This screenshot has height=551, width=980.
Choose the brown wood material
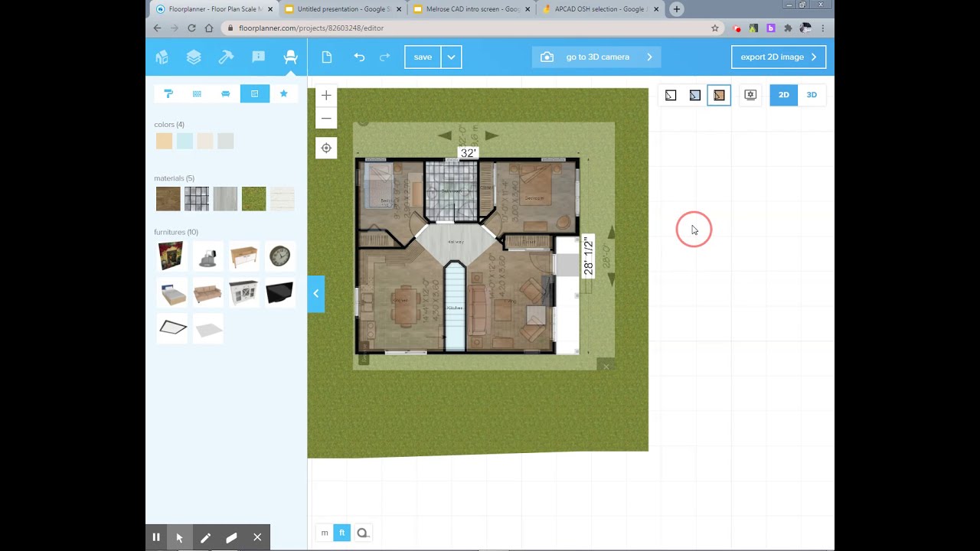[x=168, y=199]
